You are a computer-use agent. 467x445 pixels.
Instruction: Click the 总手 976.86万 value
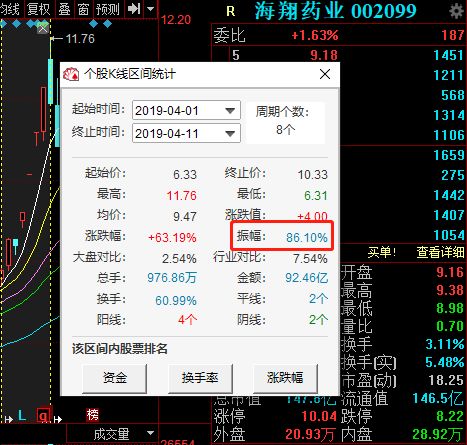[172, 278]
